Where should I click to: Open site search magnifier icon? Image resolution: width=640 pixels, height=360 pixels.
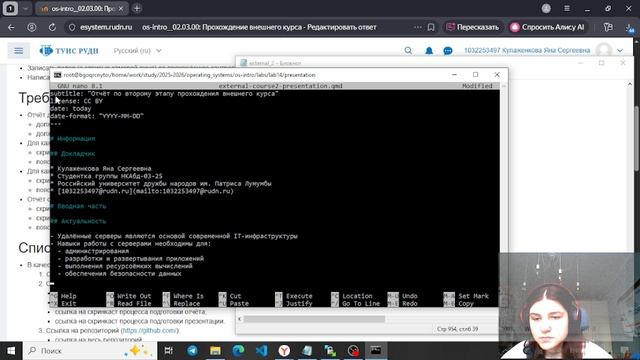(408, 51)
